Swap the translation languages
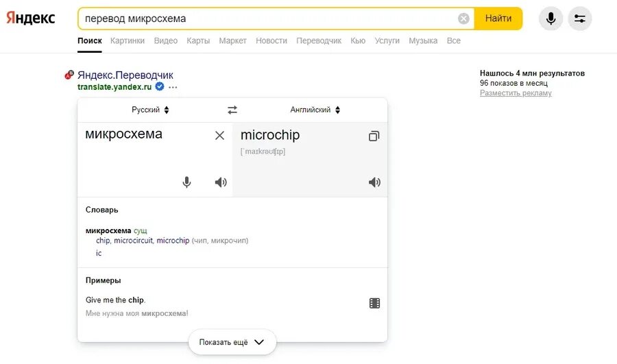 click(232, 110)
